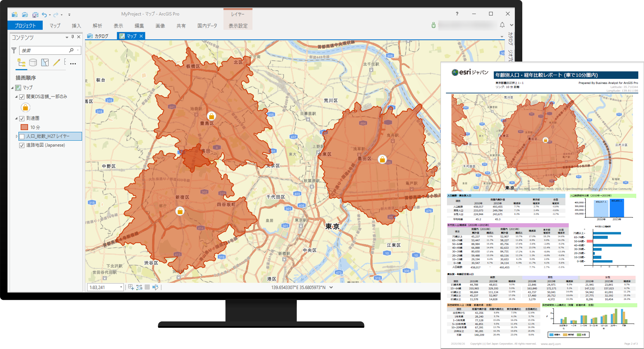This screenshot has height=349, width=644.
Task: Redo the last undone action
Action: pyautogui.click(x=56, y=14)
